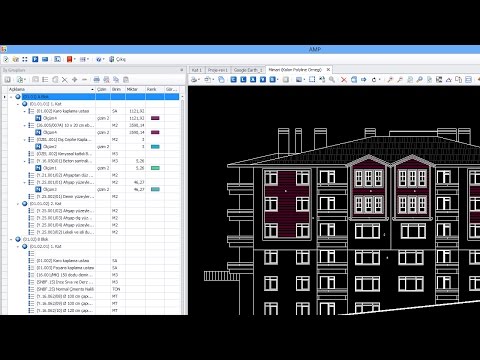Viewport: 480px width, 360px height.
Task: Collapse the [01.01.01] 1. Kat node
Action: (18, 104)
